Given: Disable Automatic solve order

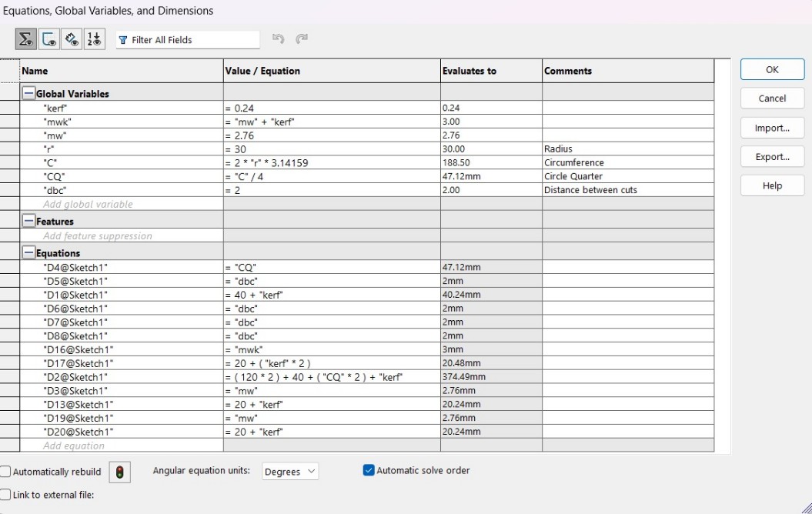Looking at the screenshot, I should pos(368,469).
